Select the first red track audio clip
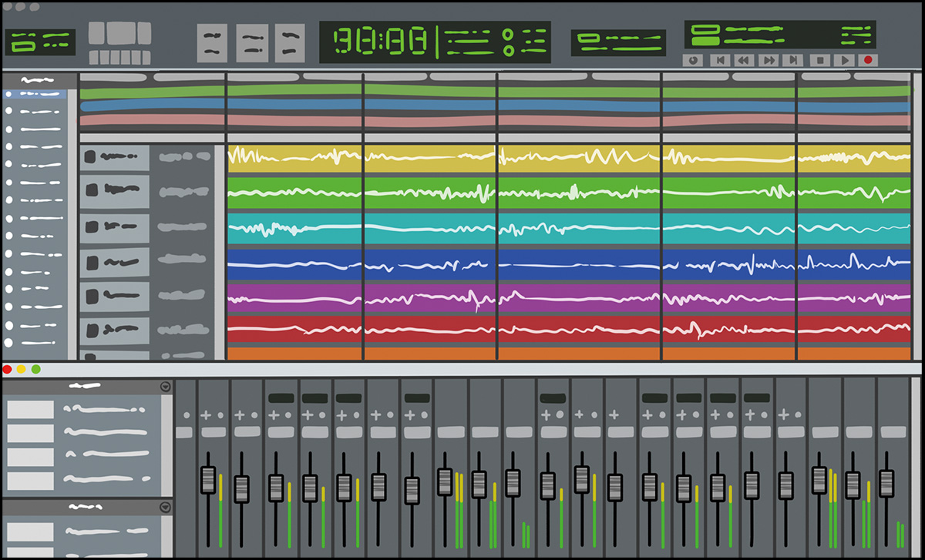The width and height of the screenshot is (925, 560). (294, 329)
